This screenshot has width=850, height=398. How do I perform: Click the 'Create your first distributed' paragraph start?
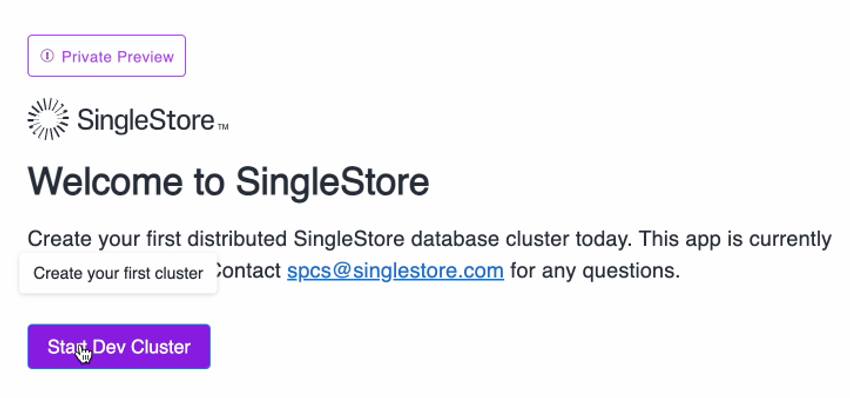(157, 238)
